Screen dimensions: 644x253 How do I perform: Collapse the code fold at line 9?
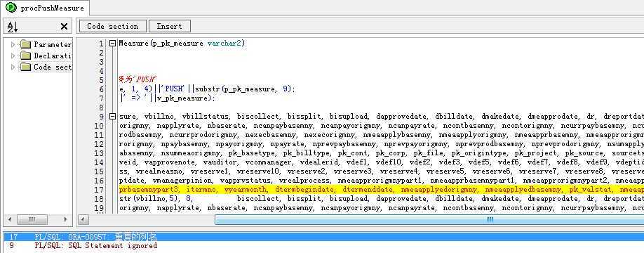click(x=112, y=117)
